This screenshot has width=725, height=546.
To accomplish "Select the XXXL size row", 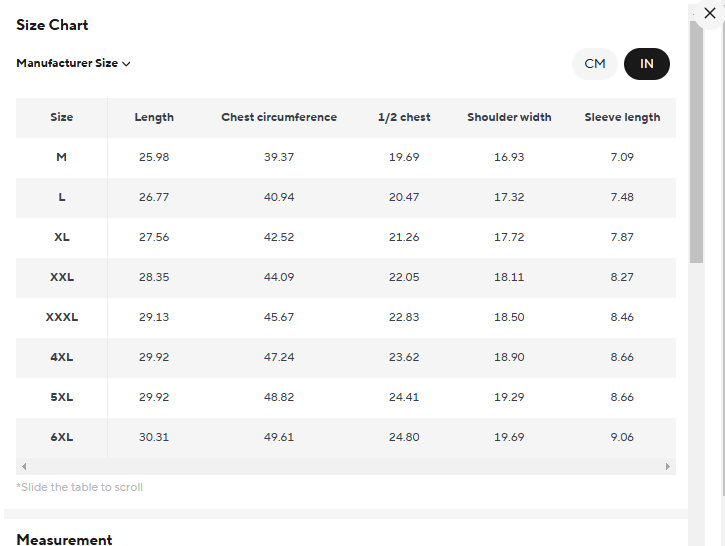I will click(62, 318).
